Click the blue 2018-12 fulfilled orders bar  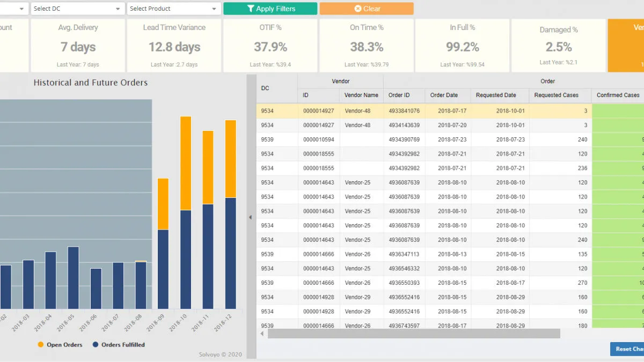tap(230, 253)
